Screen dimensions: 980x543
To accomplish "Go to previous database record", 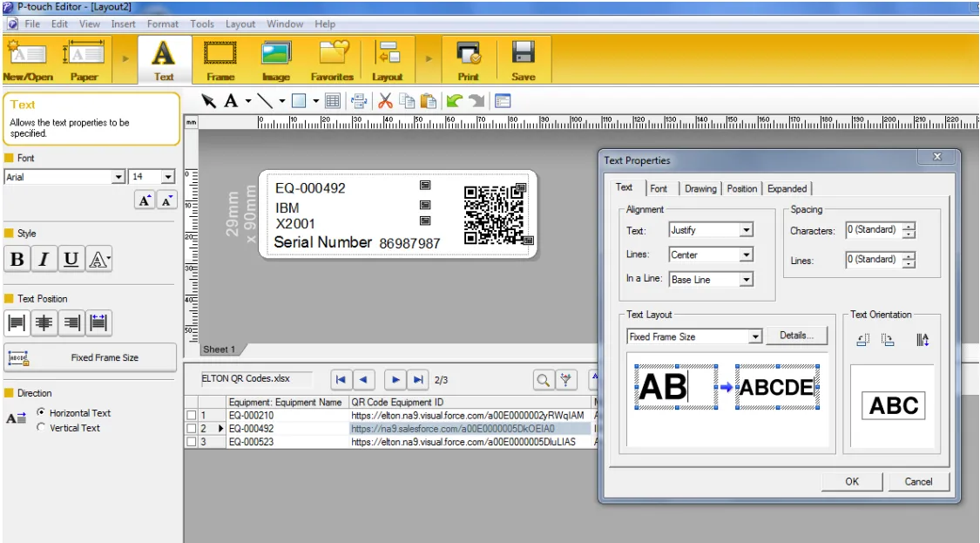I will point(364,380).
